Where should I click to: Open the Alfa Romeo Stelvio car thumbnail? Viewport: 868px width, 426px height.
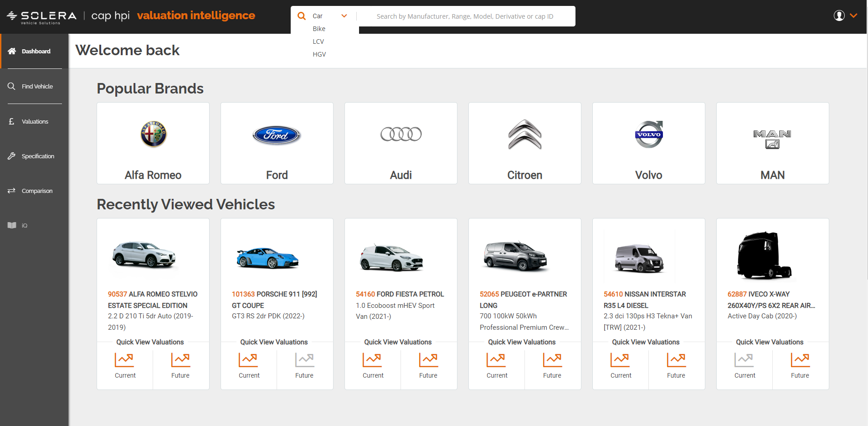click(144, 255)
